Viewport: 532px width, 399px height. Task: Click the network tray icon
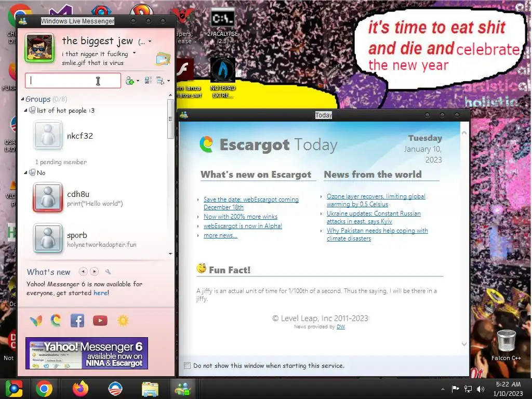[x=468, y=389]
